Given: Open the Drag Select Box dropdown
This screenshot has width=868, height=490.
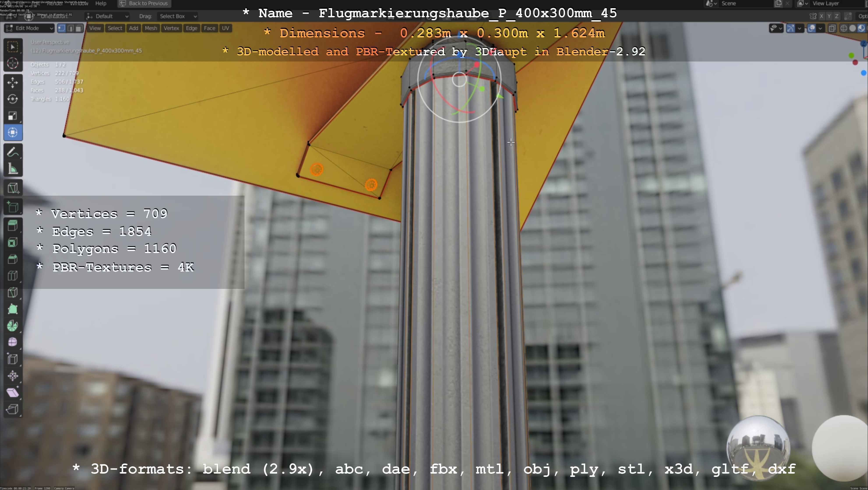Looking at the screenshot, I should (177, 16).
